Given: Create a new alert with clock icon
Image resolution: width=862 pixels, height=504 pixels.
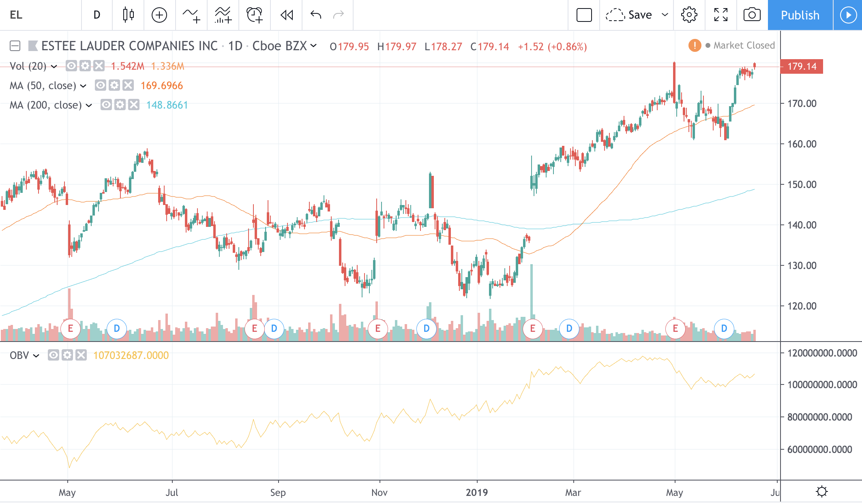Looking at the screenshot, I should tap(255, 15).
